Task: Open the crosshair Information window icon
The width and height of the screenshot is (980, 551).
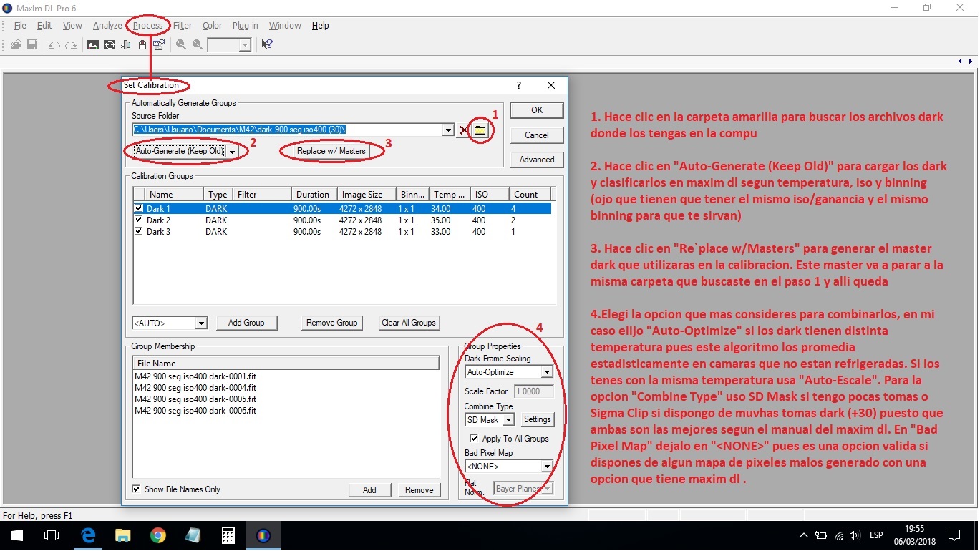Action: 110,44
